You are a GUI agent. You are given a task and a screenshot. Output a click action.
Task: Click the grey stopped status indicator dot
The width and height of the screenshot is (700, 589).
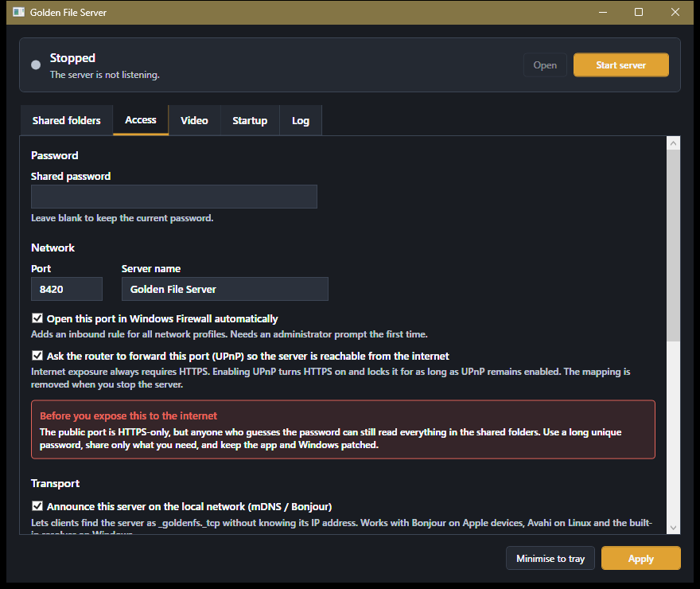pos(36,65)
